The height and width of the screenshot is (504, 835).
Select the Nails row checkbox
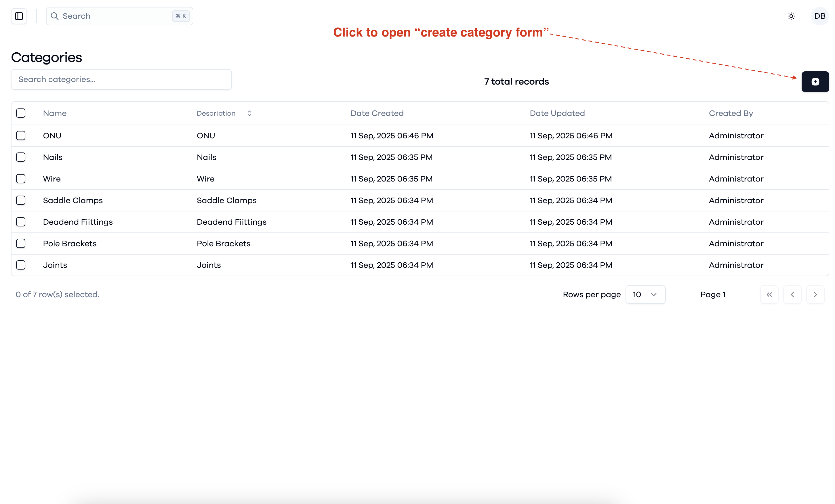coord(21,157)
